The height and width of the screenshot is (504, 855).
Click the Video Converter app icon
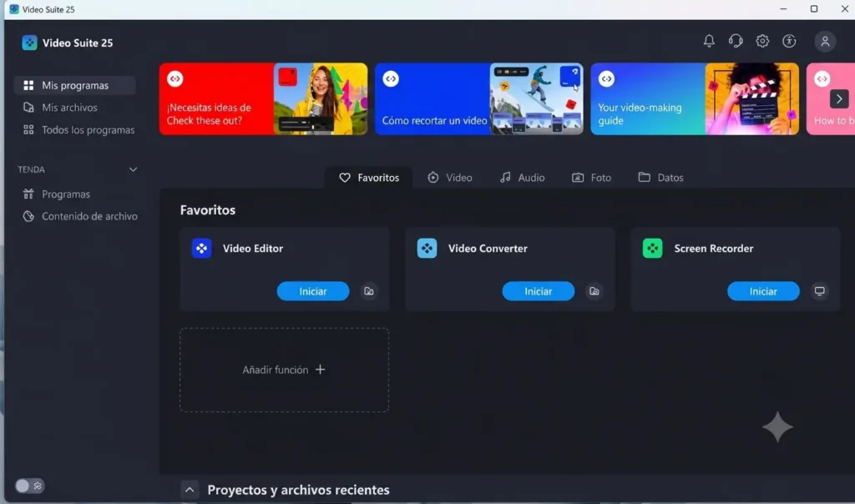(x=427, y=249)
